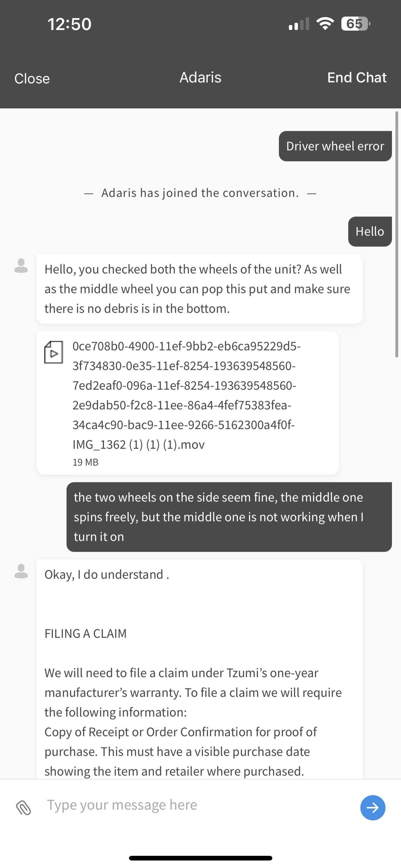Tap the "FILING A CLAIM" heading text
401x868 pixels.
tap(86, 633)
